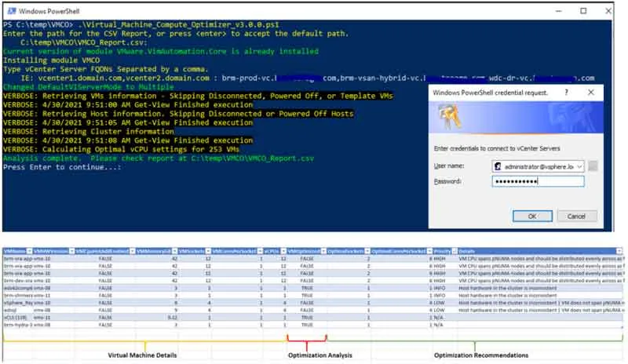Click the user icon inside the User name box
The width and height of the screenshot is (628, 364).
click(x=498, y=166)
